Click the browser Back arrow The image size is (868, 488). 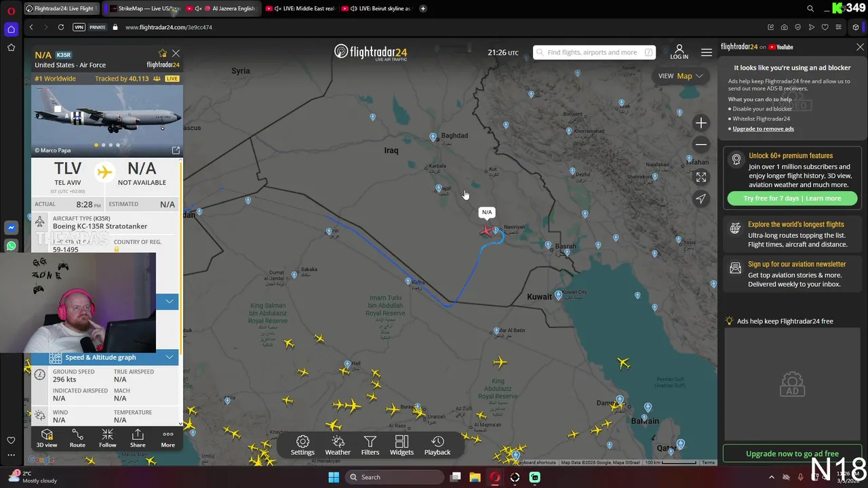(x=31, y=27)
